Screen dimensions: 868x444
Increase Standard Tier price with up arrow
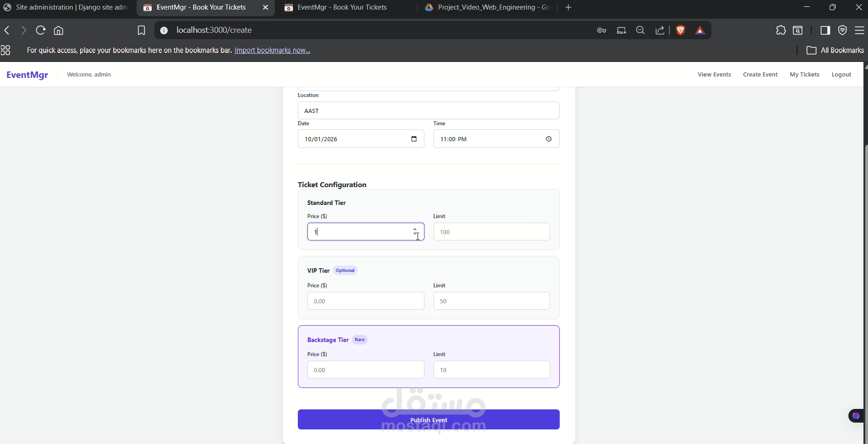point(415,229)
